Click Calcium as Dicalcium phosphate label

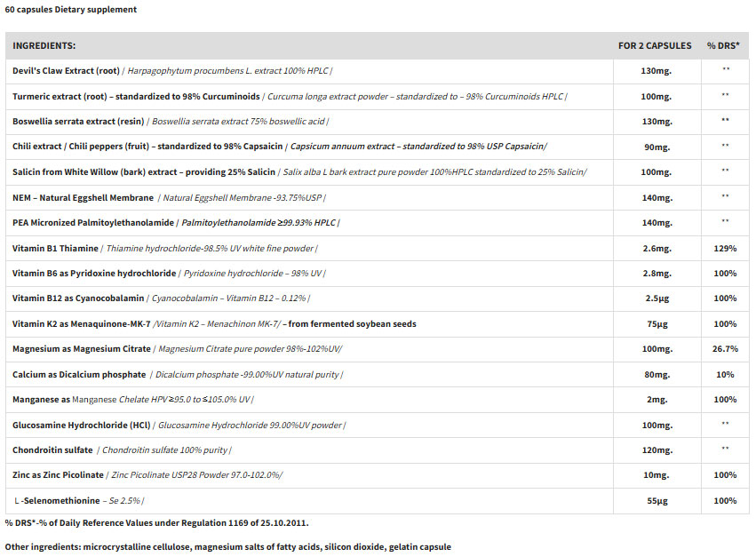[79, 374]
